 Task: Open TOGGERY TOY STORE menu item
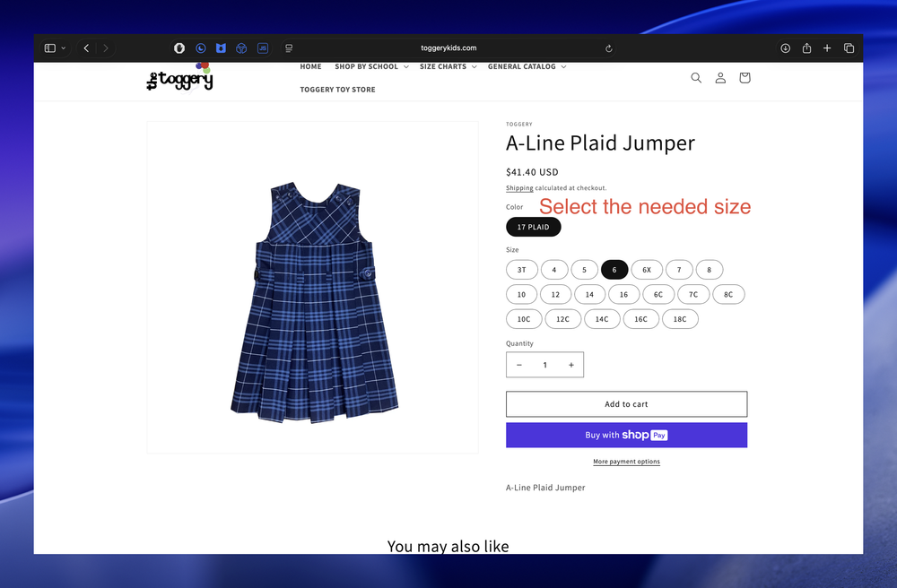pyautogui.click(x=337, y=90)
